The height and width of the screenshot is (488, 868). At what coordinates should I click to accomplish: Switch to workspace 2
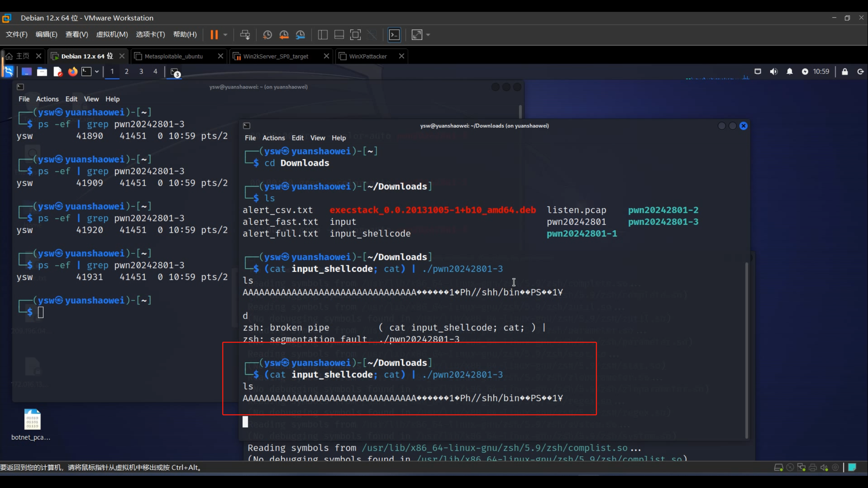click(x=126, y=72)
